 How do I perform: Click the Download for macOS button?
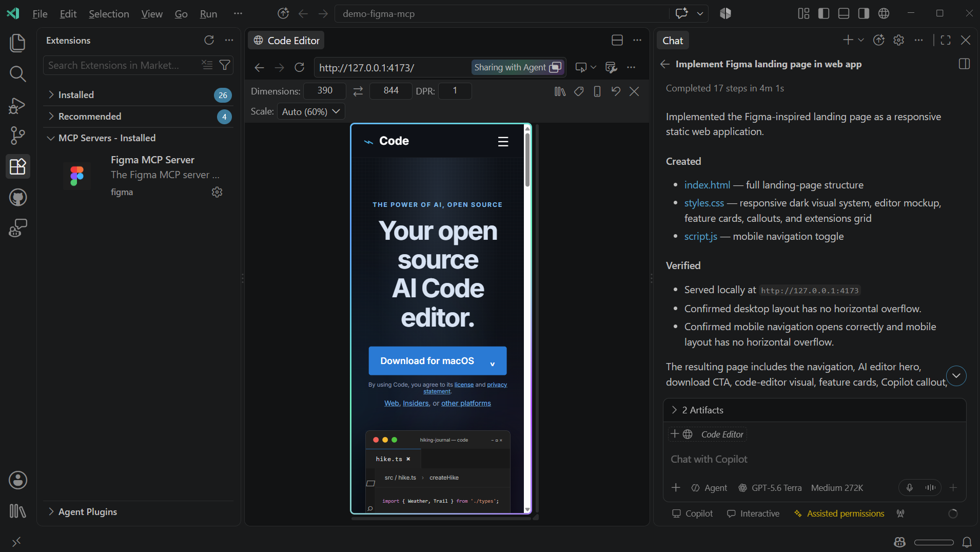[x=437, y=361]
